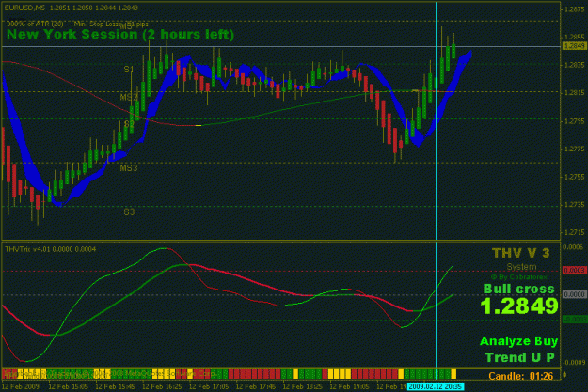Viewport: 588px width, 392px height.
Task: Select the S3 pivot level label
Action: pos(129,212)
